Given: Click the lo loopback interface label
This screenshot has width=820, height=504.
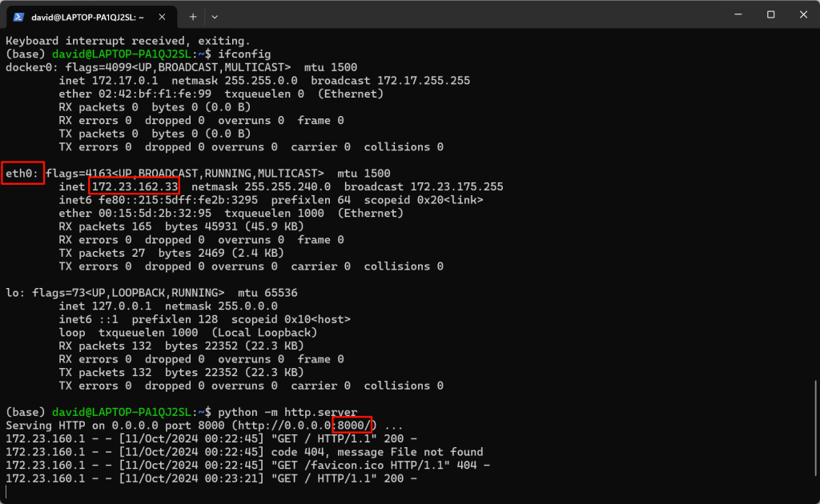Looking at the screenshot, I should coord(12,293).
